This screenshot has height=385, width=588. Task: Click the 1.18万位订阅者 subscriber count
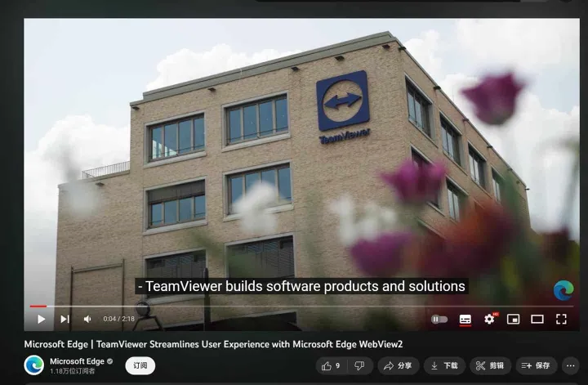click(x=73, y=371)
